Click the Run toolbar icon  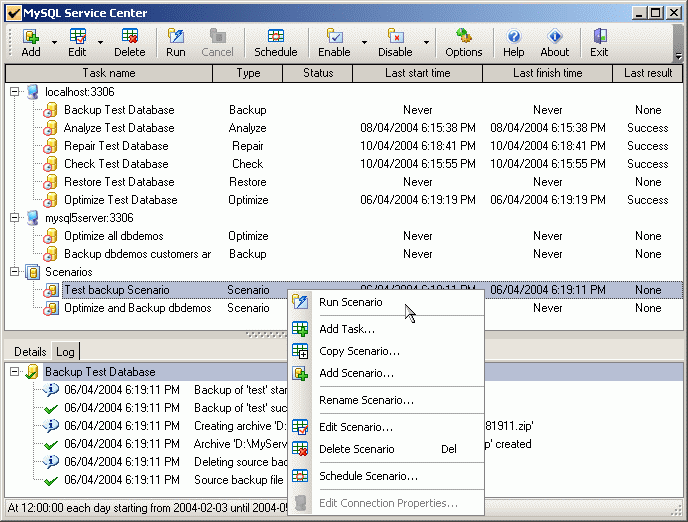(176, 36)
